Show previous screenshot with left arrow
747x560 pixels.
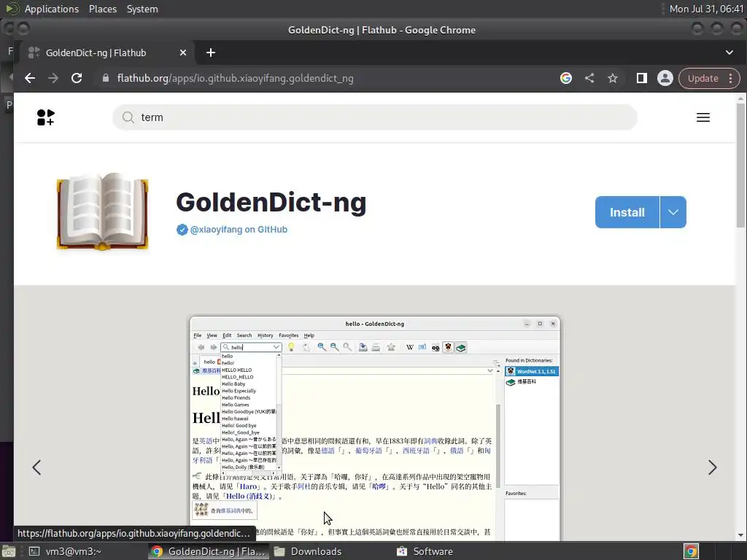pos(36,467)
